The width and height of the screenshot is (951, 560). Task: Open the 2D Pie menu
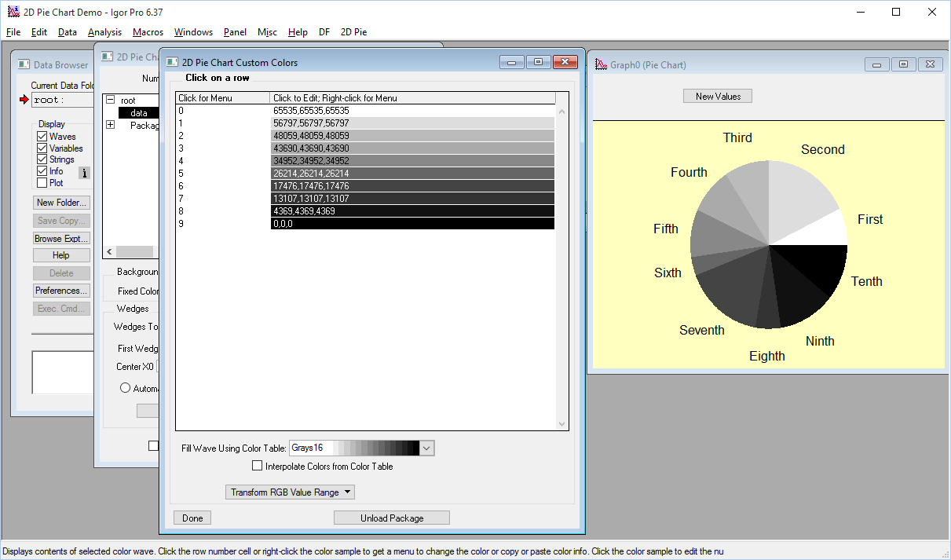coord(353,32)
